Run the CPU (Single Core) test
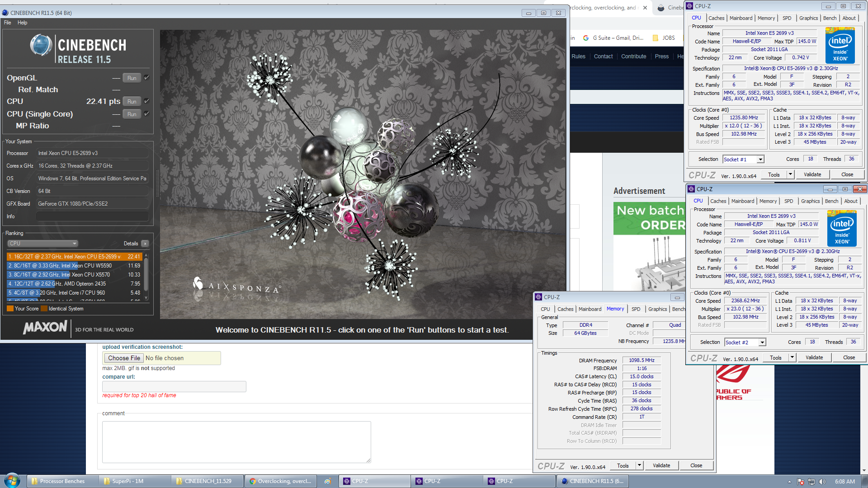The width and height of the screenshot is (868, 488). tap(132, 114)
